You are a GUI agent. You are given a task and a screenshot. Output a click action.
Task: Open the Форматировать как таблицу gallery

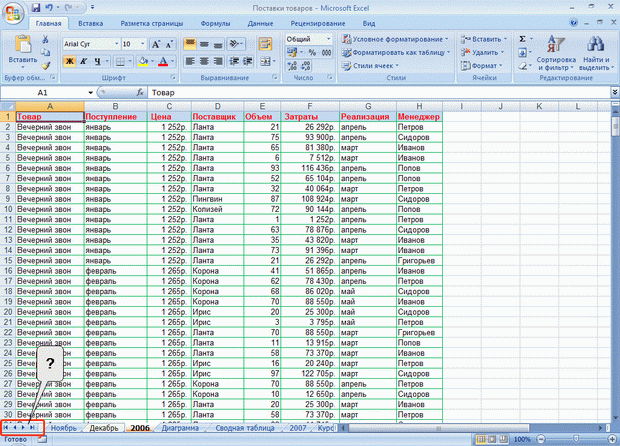(396, 52)
